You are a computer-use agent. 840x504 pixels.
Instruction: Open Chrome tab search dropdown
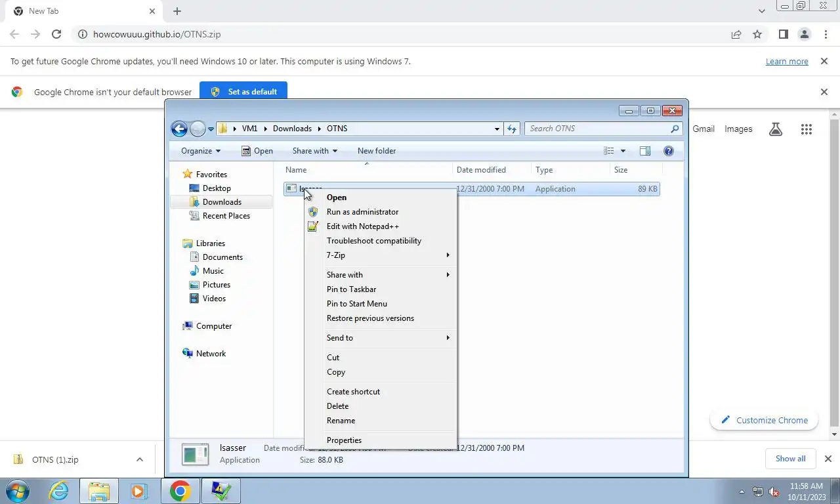(x=761, y=11)
